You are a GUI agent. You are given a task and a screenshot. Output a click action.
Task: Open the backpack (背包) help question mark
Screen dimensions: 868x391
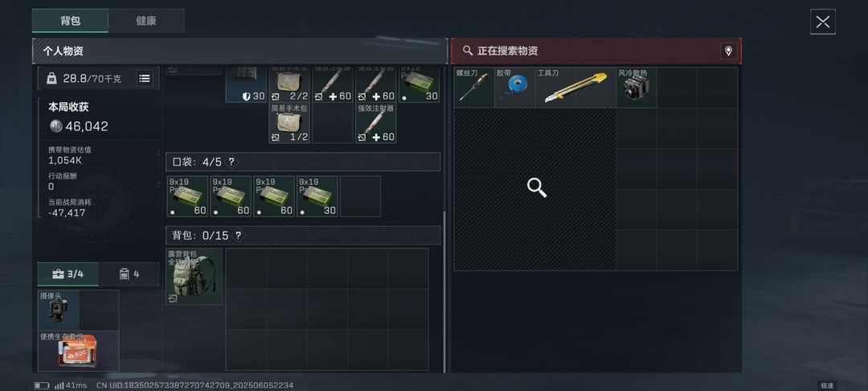238,236
